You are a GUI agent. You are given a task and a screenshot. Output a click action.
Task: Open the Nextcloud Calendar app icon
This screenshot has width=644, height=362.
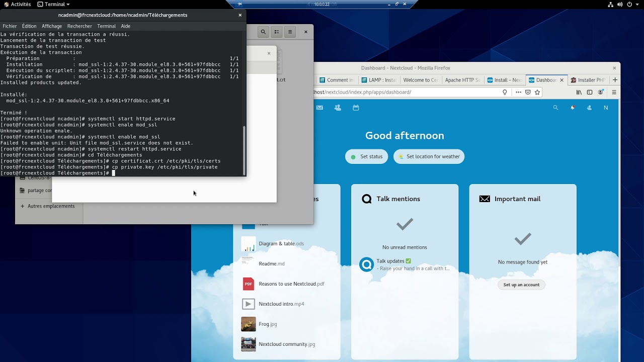[356, 108]
